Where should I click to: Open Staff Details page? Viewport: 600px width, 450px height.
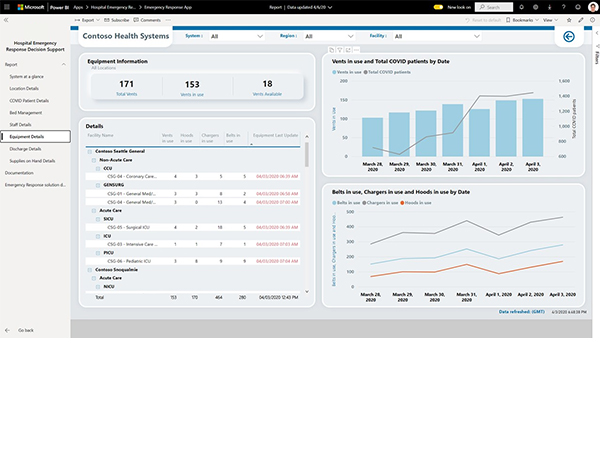[x=20, y=125]
